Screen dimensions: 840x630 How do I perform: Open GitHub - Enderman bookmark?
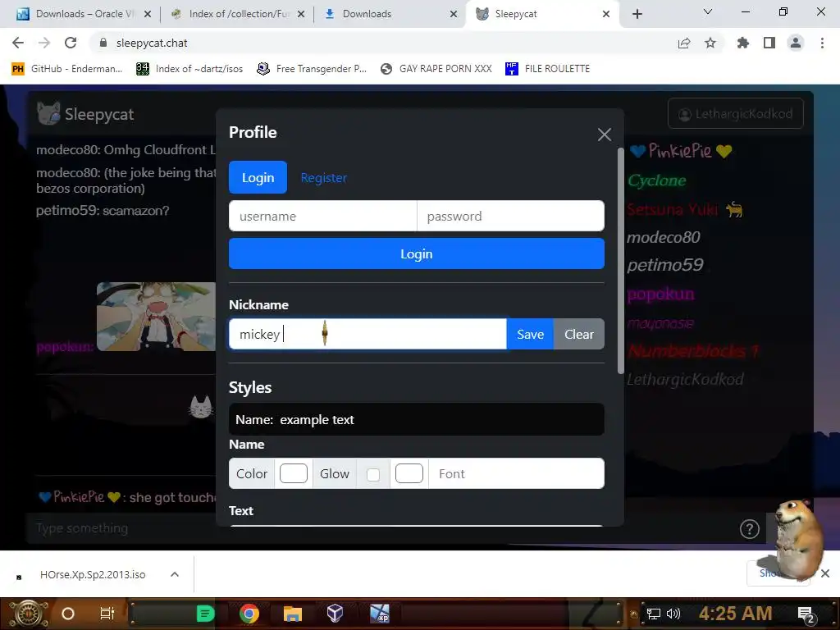67,69
